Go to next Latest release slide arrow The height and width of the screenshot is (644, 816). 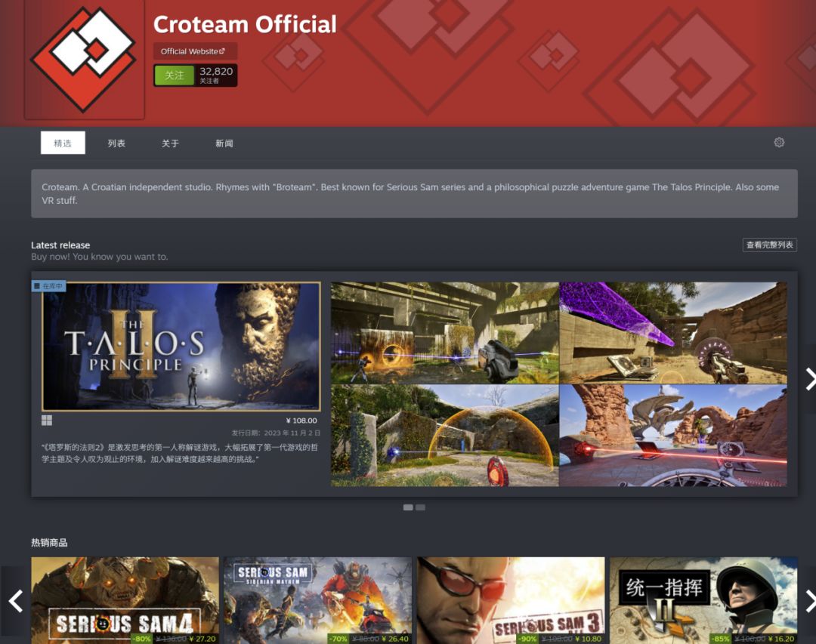pos(810,379)
